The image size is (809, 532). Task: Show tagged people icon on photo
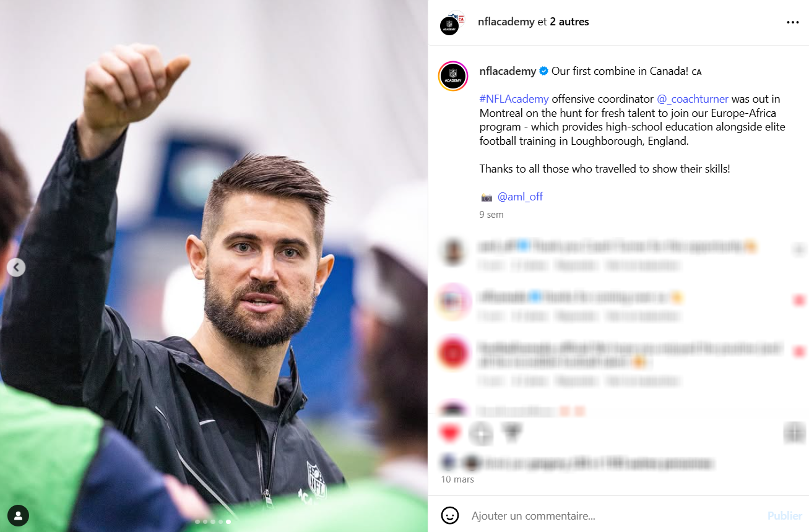pos(18,515)
